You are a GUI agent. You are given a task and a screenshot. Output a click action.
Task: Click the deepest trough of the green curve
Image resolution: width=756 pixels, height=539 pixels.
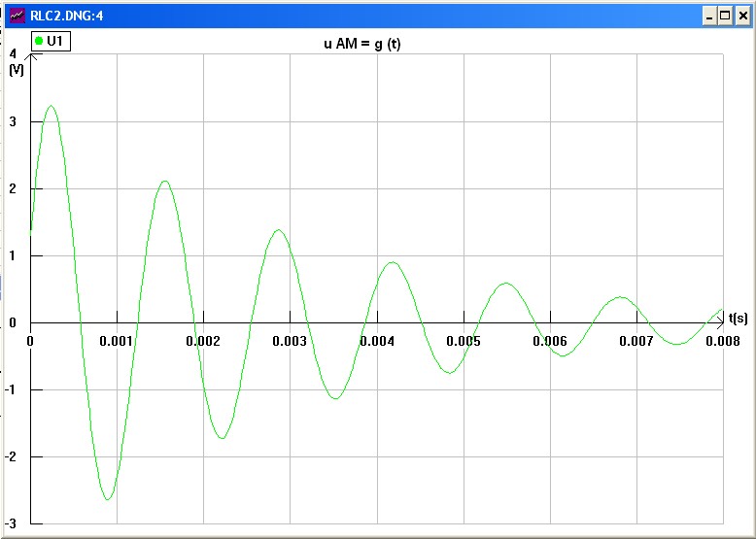[108, 499]
